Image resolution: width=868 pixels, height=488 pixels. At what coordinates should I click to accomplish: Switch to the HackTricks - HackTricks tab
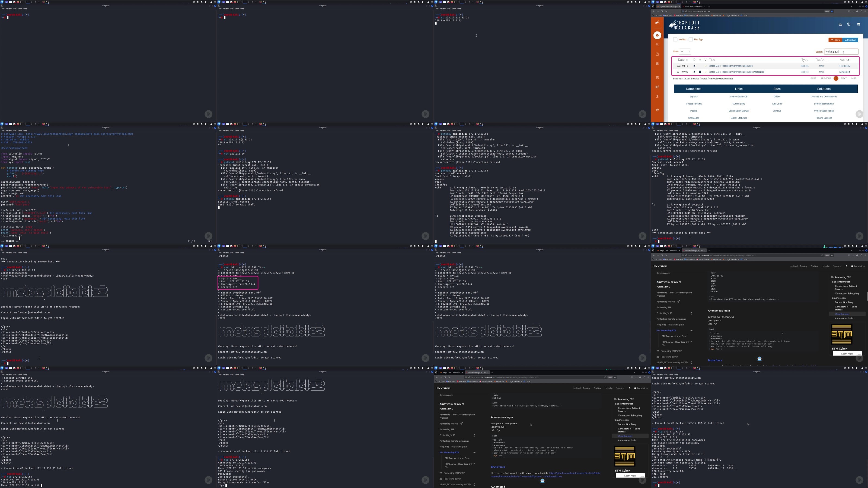pyautogui.click(x=694, y=7)
